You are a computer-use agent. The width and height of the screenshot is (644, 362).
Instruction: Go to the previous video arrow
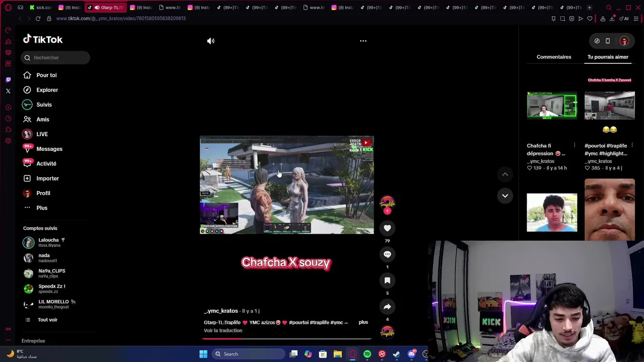pos(505,174)
